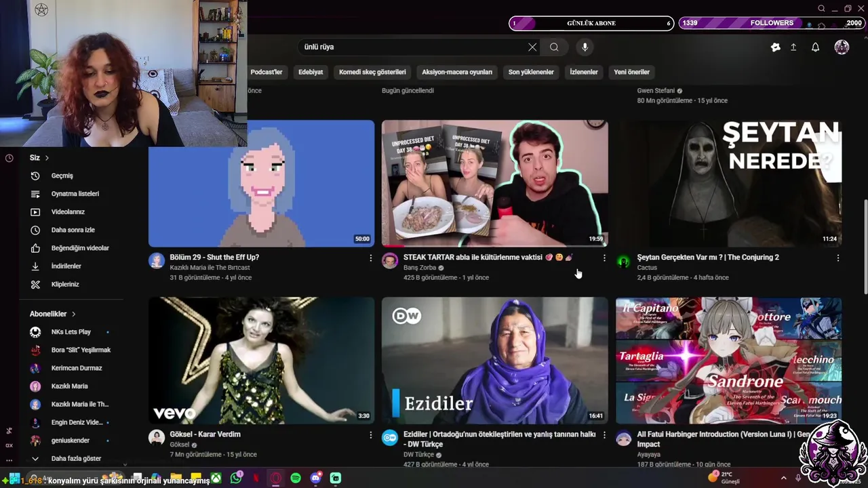Open NKs Lets Play subscription

[x=71, y=332]
